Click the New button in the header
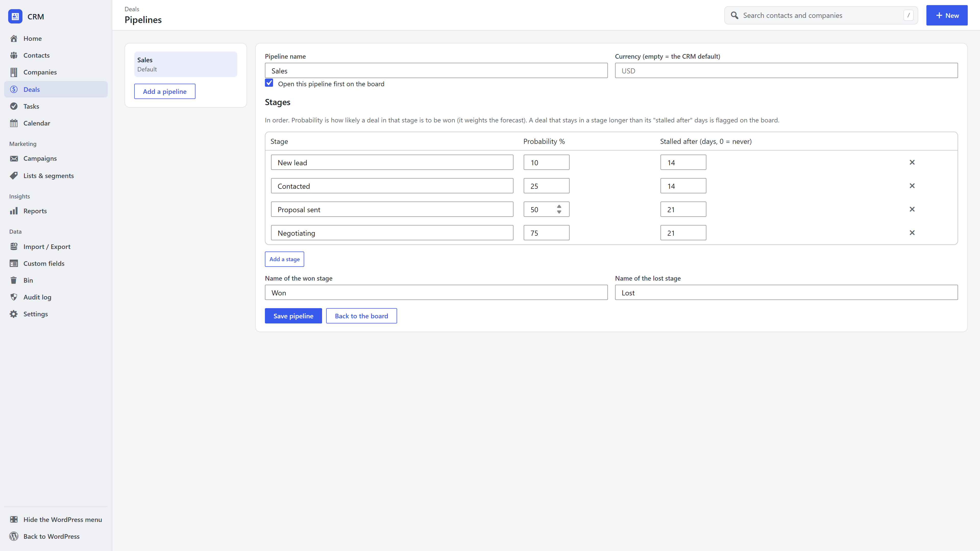This screenshot has width=980, height=551. pos(947,15)
